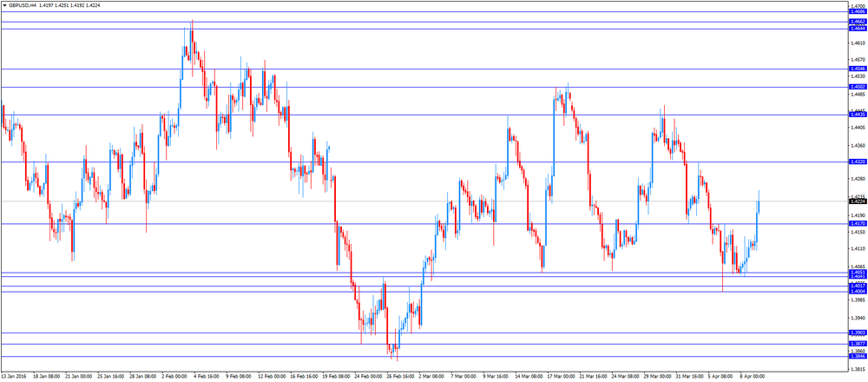Select the 1.4435 price level label

[858, 115]
